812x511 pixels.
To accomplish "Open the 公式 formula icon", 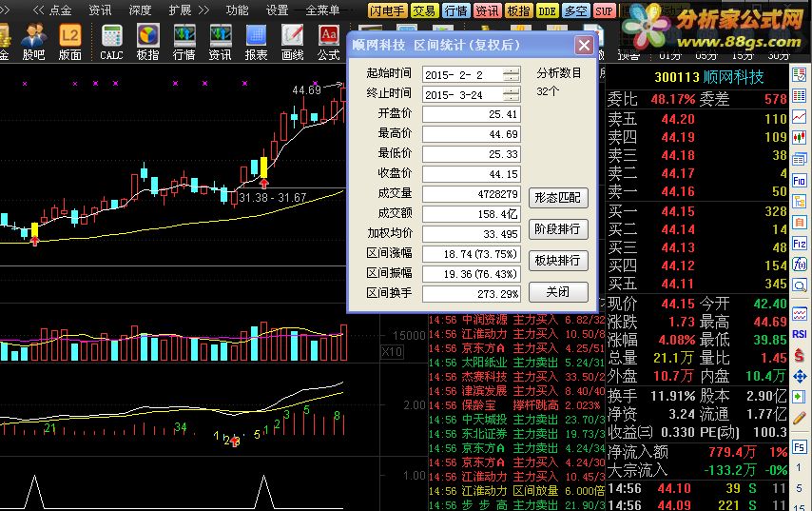I will pyautogui.click(x=329, y=42).
